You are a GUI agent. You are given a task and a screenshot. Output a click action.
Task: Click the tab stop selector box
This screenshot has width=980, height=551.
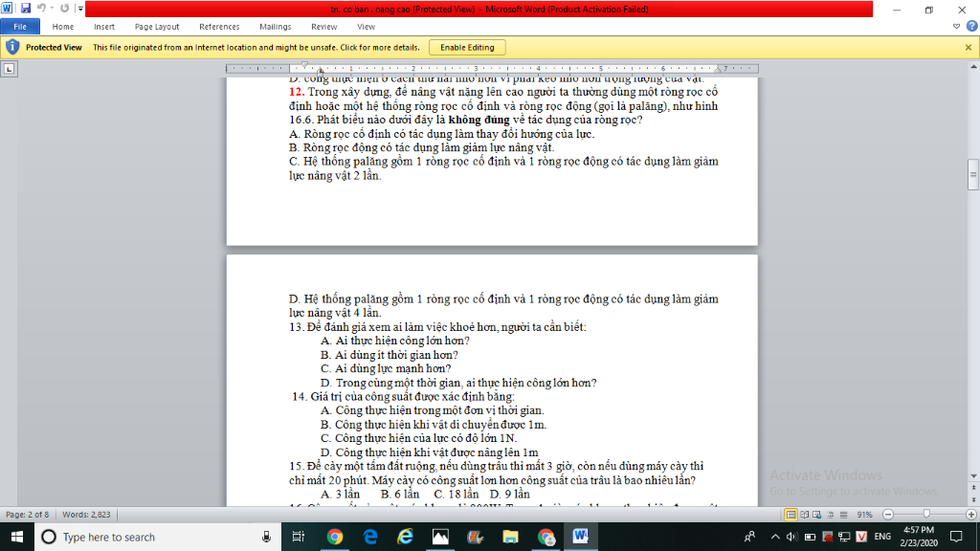9,69
